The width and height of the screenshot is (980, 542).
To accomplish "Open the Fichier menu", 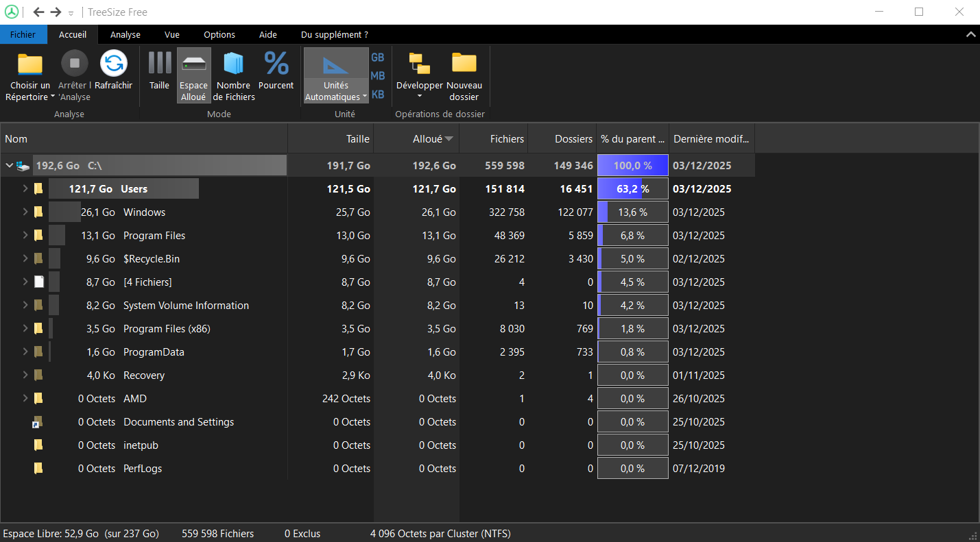I will tap(23, 35).
